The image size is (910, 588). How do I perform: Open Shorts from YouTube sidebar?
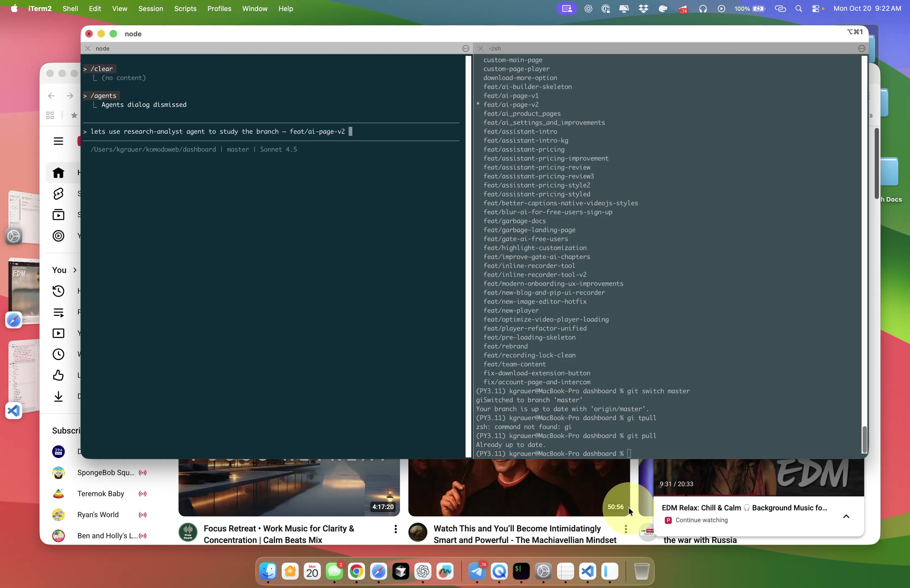58,194
